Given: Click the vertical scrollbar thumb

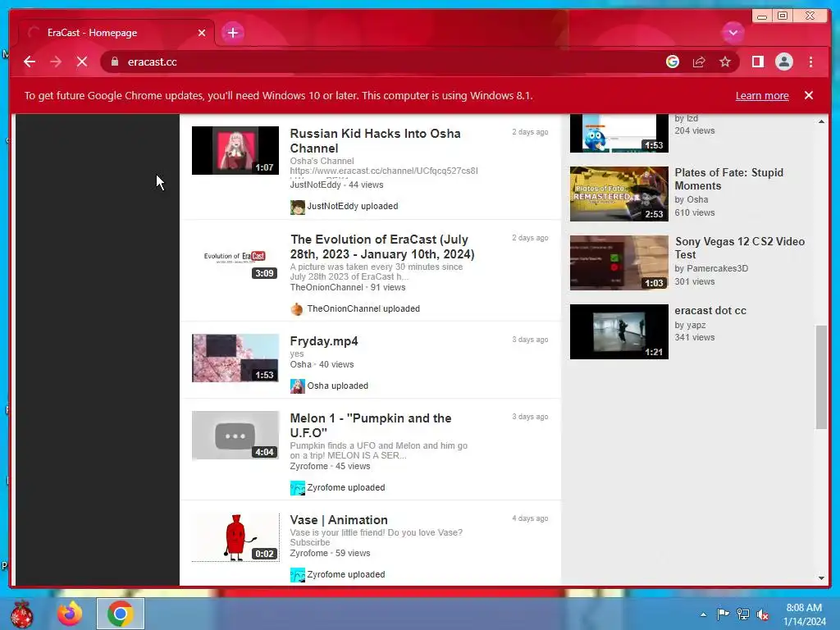Looking at the screenshot, I should (821, 377).
